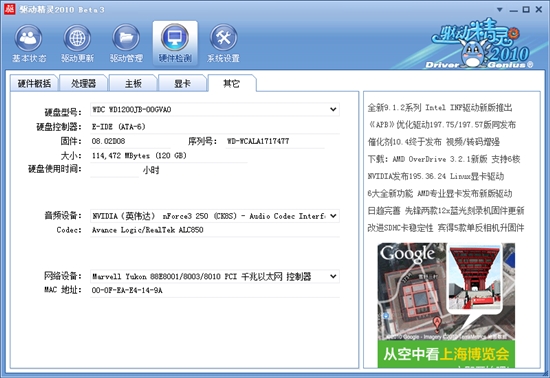
Task: Open the AMD OverDrive 3.2.1 download link
Action: pos(444,159)
